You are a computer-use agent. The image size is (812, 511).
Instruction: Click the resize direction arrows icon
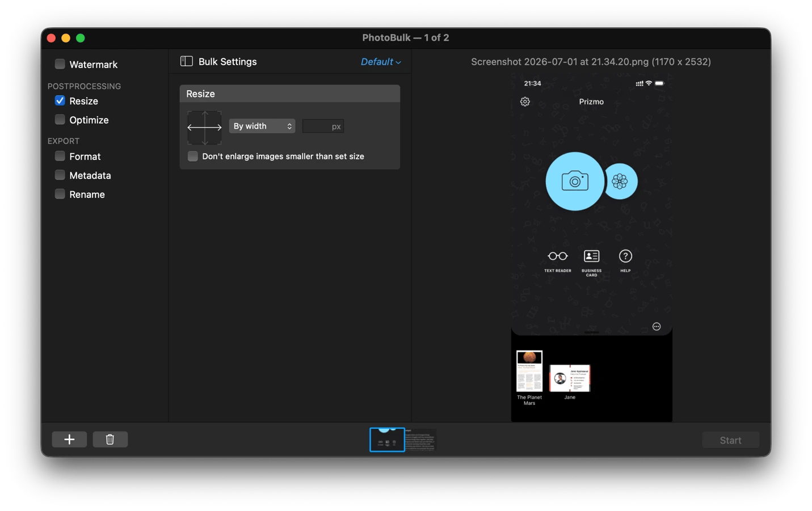point(204,128)
